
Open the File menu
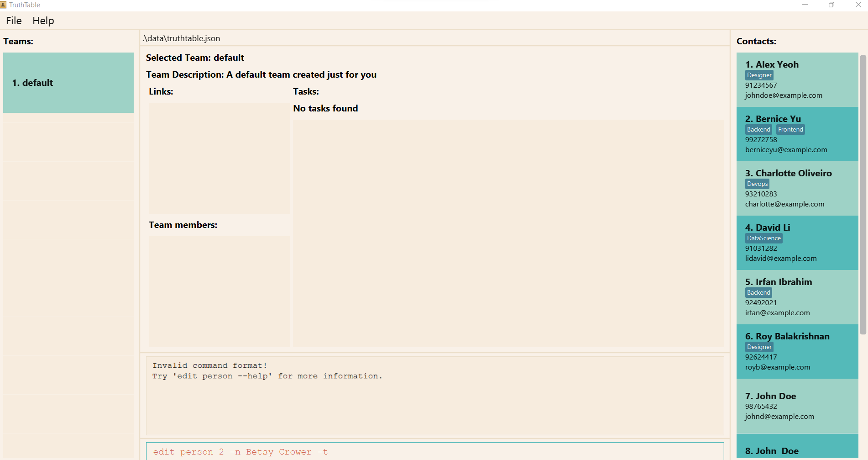point(14,21)
